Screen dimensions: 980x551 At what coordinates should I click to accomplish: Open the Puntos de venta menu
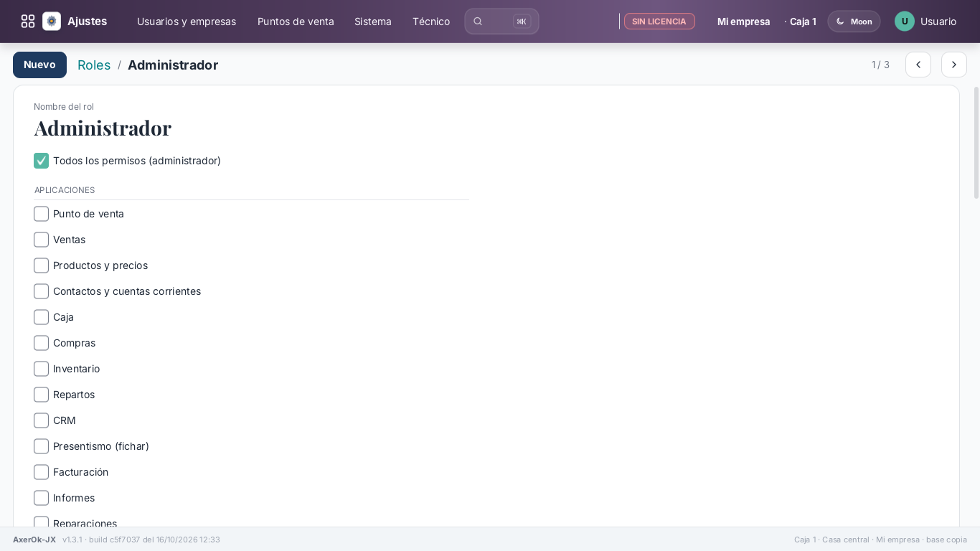point(296,22)
